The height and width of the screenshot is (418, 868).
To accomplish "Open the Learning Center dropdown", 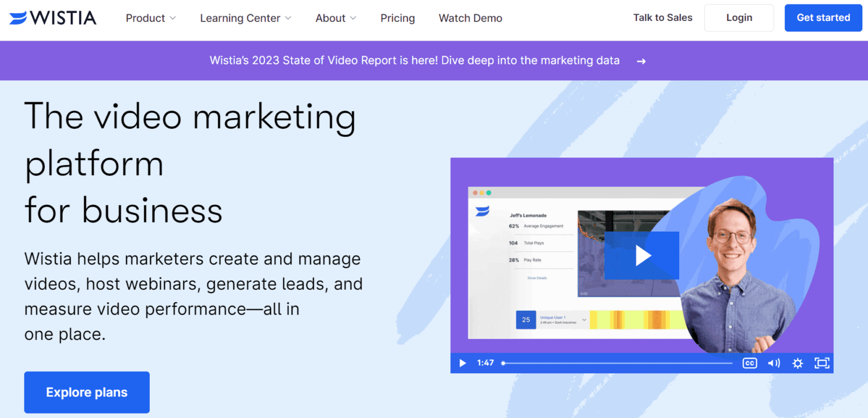I will pyautogui.click(x=245, y=18).
